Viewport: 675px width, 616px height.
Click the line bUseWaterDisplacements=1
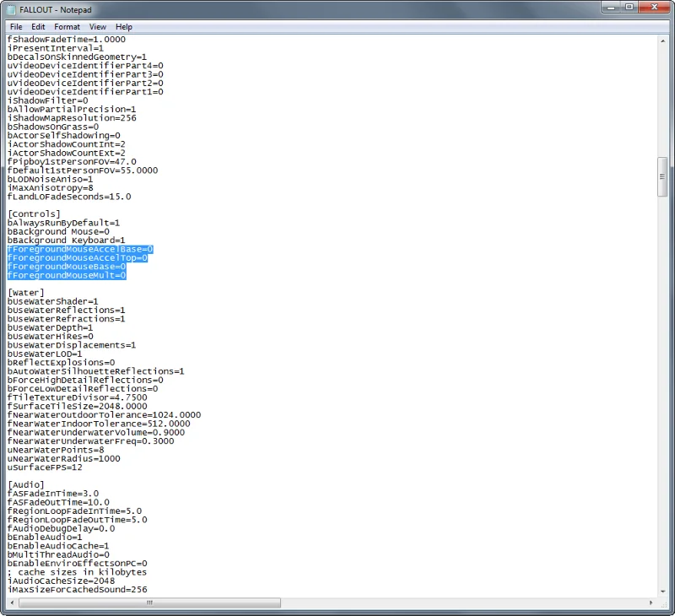72,345
